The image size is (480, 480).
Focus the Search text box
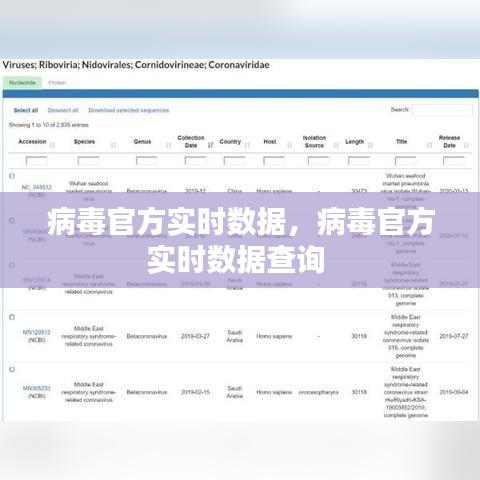click(x=442, y=110)
